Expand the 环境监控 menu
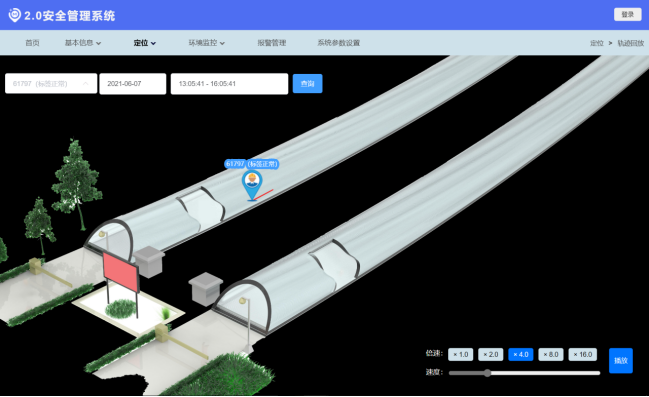Viewport: 649px width, 397px height. click(x=207, y=43)
